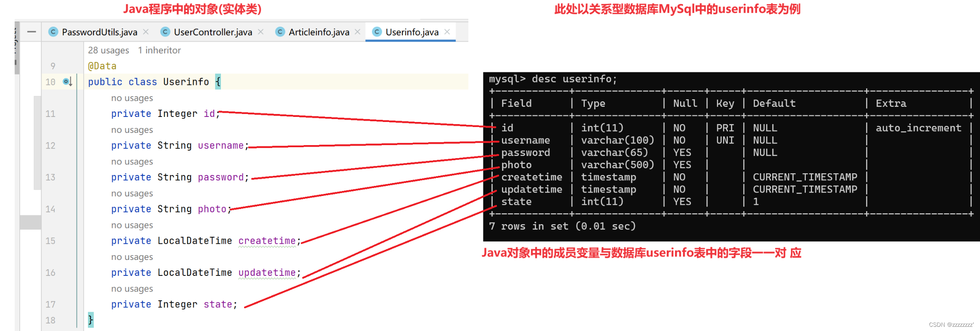Click the 'PRI' key value in terminal
Screen dimensions: 980x331
pos(725,128)
